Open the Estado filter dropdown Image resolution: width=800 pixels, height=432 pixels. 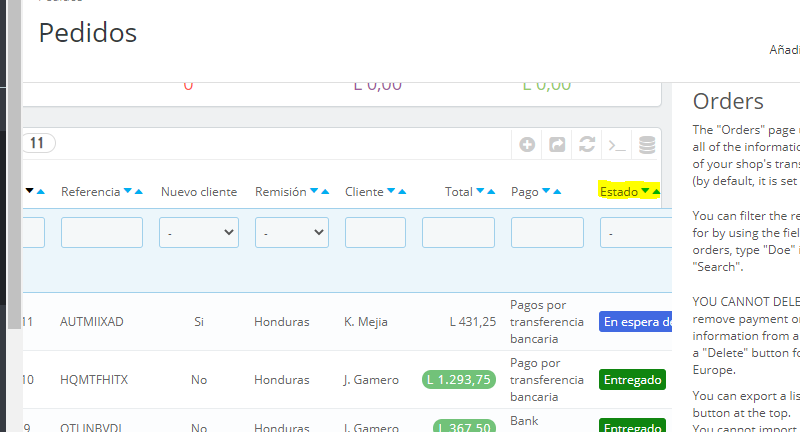636,233
